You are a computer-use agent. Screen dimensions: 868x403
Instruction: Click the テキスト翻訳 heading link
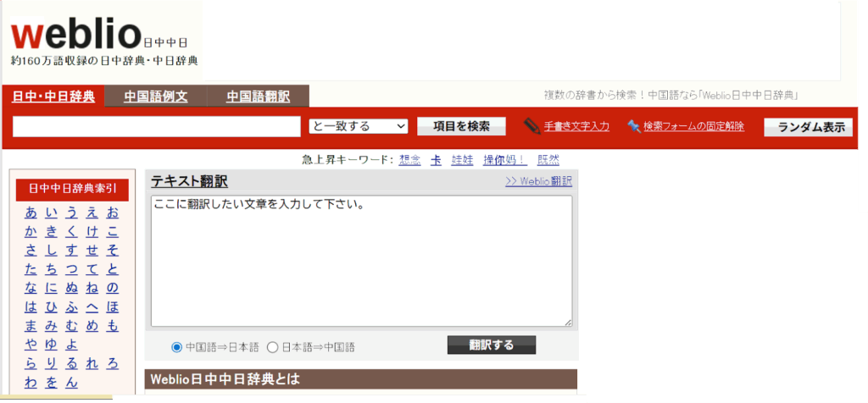pos(189,181)
